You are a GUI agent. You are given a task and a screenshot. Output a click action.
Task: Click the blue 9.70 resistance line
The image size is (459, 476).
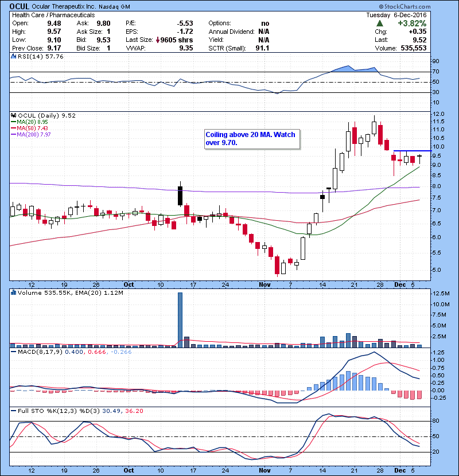pos(412,151)
